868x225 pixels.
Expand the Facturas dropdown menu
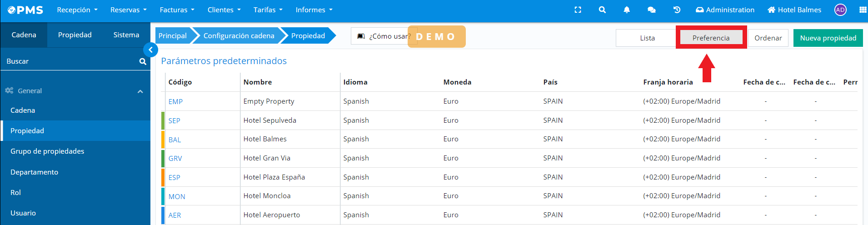[x=177, y=10]
